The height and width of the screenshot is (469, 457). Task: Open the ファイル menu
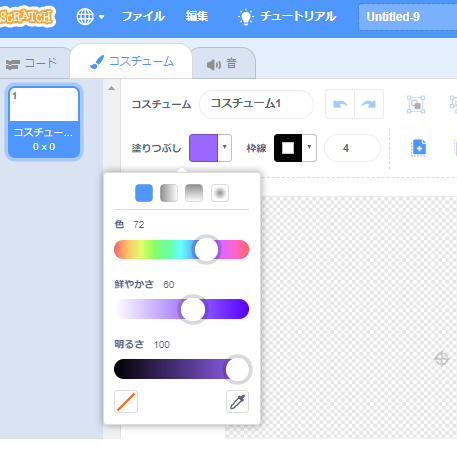click(x=143, y=16)
